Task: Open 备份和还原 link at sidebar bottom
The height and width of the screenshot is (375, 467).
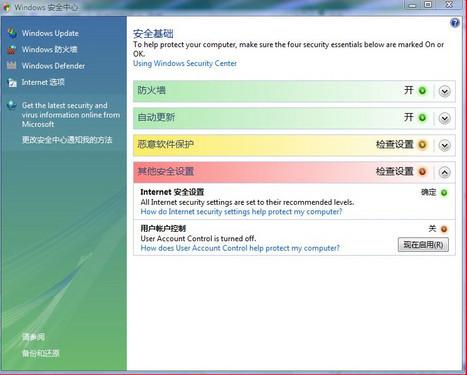Action: (41, 353)
